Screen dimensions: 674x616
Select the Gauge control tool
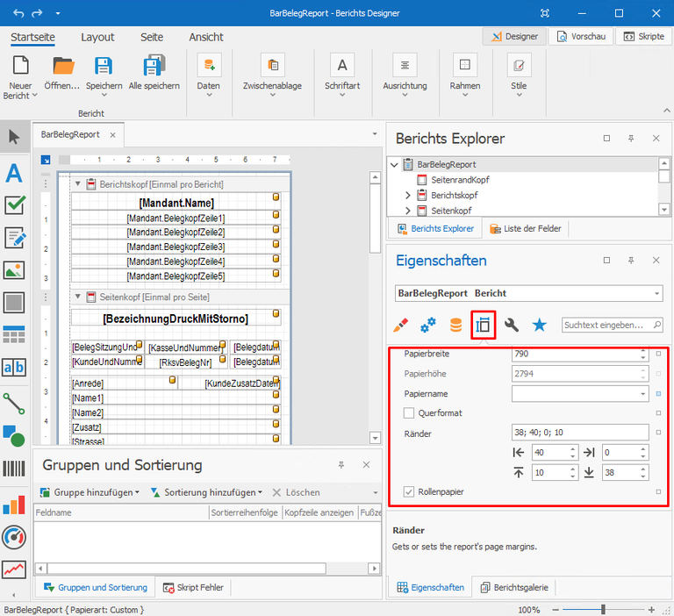pos(14,537)
